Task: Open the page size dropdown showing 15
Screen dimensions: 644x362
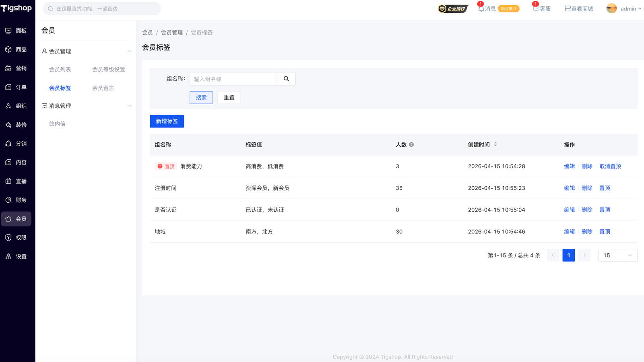Action: tap(617, 255)
